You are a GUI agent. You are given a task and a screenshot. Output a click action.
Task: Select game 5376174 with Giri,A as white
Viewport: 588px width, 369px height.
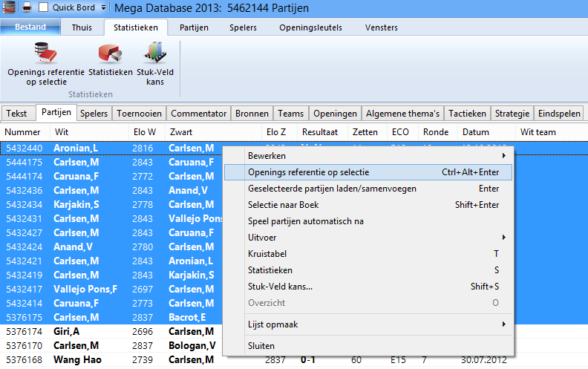click(111, 331)
